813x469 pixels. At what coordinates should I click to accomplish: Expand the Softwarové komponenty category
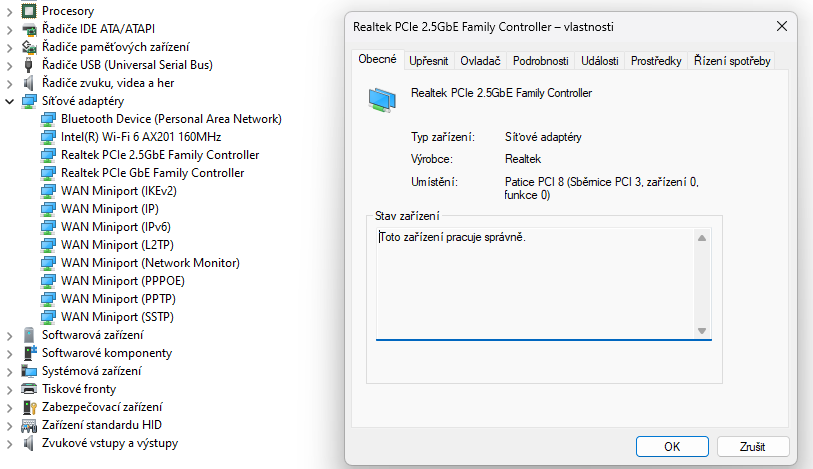(10, 353)
